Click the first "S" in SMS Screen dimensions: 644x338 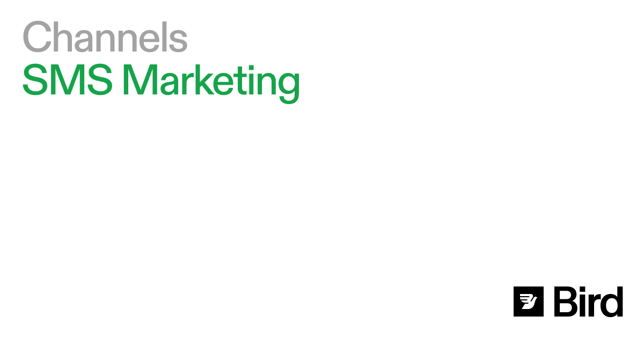(x=35, y=81)
